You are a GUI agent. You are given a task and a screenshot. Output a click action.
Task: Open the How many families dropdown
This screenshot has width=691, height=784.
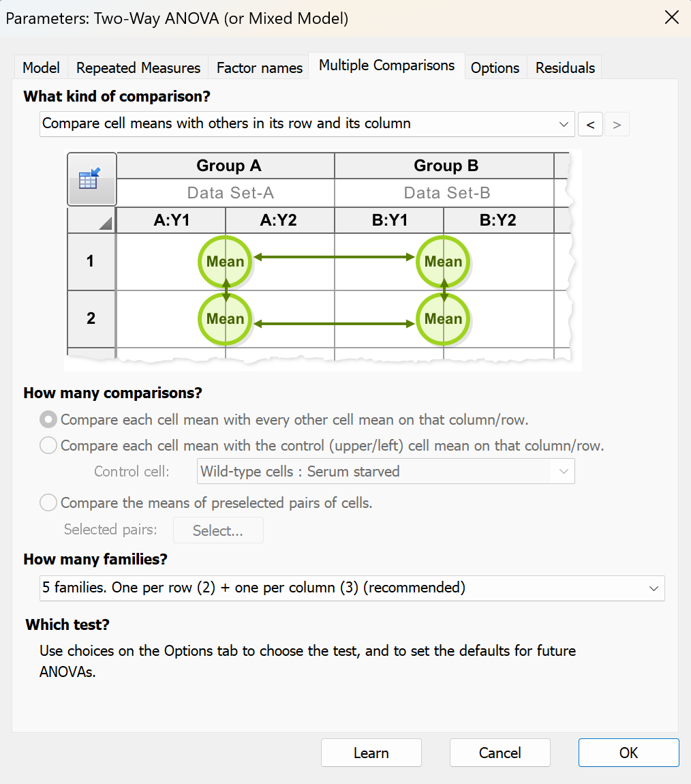pyautogui.click(x=653, y=588)
